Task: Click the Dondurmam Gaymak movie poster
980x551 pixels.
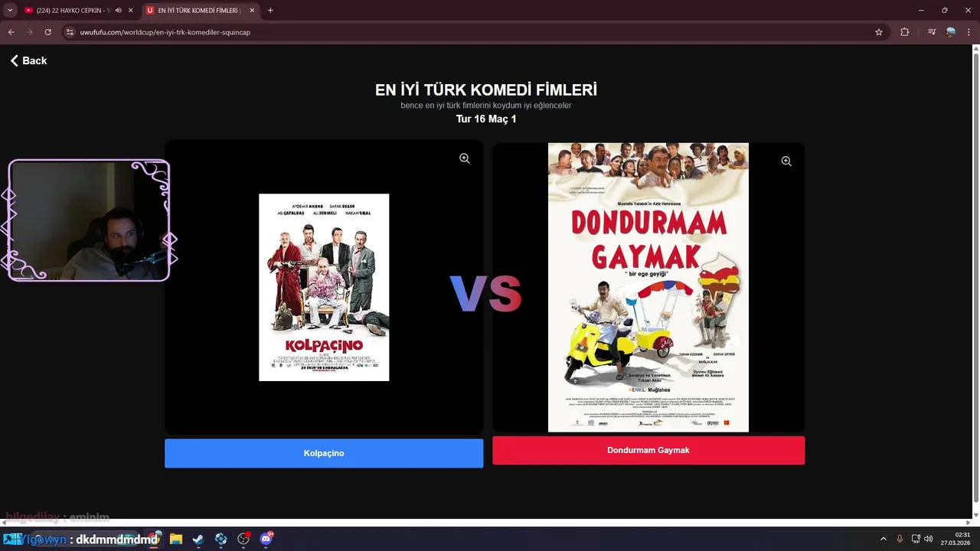Action: (x=648, y=287)
